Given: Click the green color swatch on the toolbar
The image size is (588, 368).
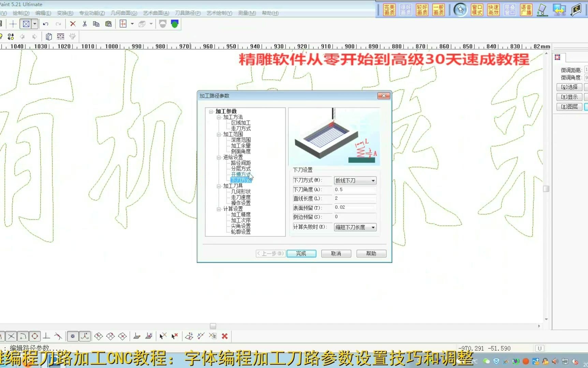Looking at the screenshot, I should [x=175, y=24].
